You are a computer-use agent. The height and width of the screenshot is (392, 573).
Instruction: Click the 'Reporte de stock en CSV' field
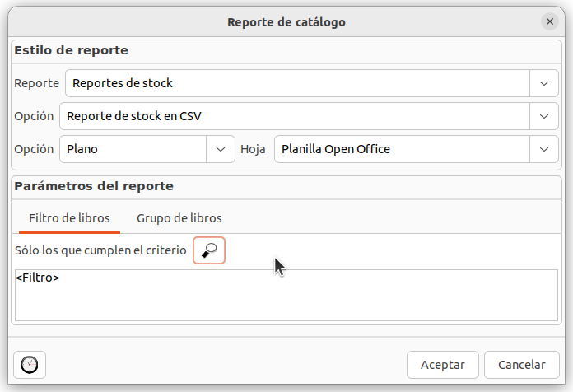point(294,116)
